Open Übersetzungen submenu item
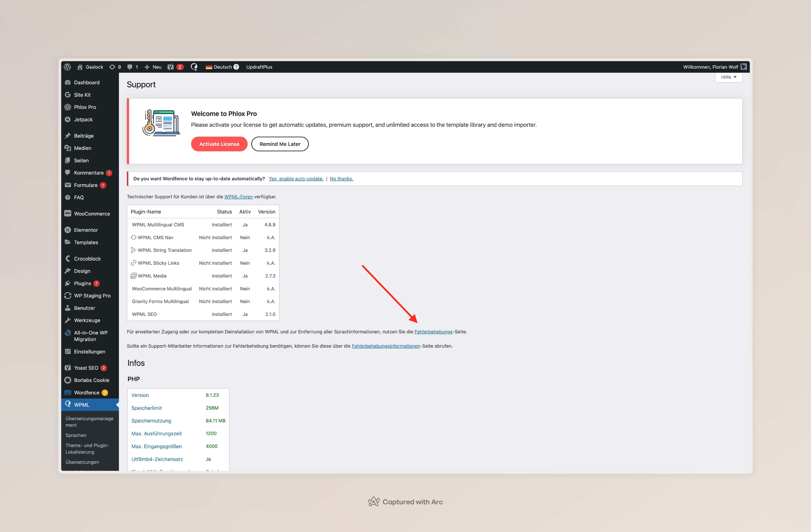 coord(82,462)
